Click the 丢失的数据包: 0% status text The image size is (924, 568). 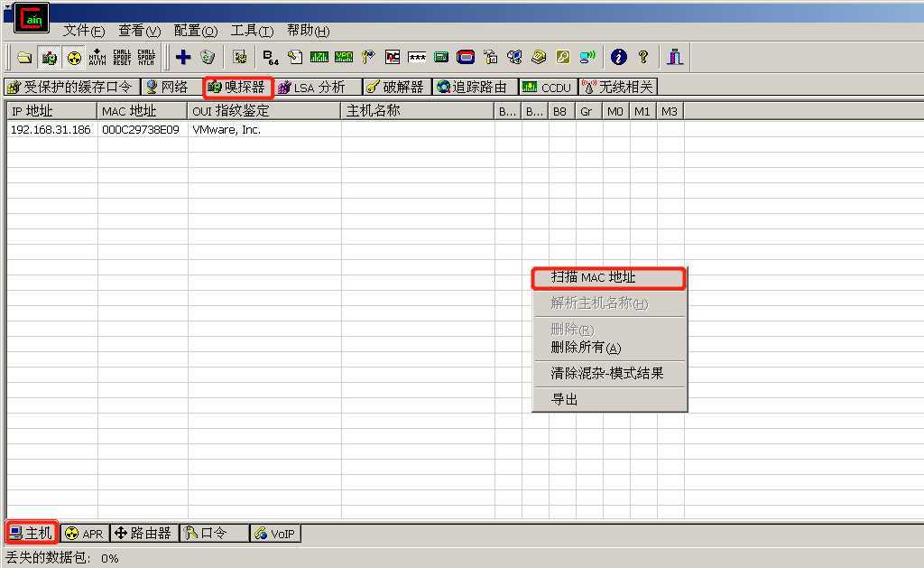coord(62,558)
